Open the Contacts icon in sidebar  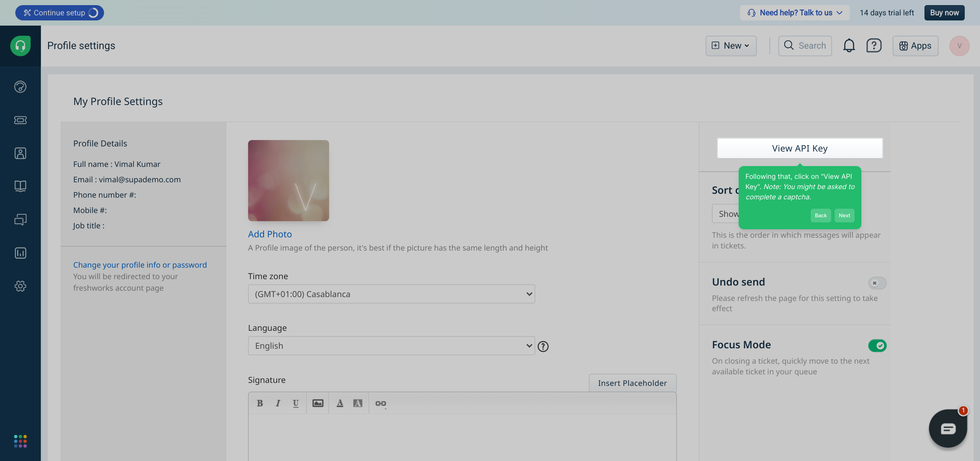click(x=20, y=153)
